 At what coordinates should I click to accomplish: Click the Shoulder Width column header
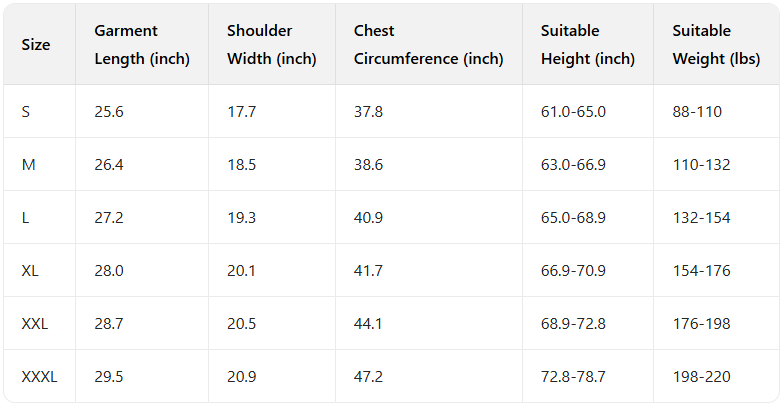click(x=271, y=45)
